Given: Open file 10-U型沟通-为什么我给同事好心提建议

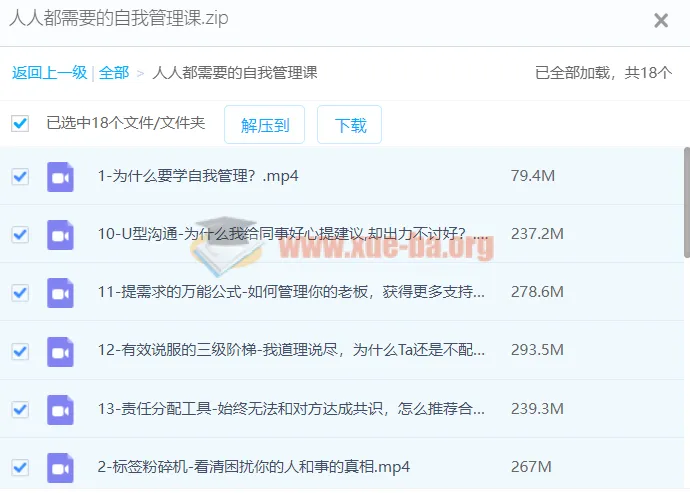Looking at the screenshot, I should 293,234.
